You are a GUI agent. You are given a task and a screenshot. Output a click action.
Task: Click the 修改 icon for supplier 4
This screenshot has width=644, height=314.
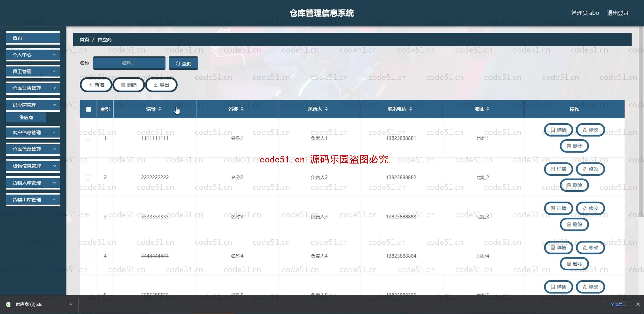click(x=590, y=247)
